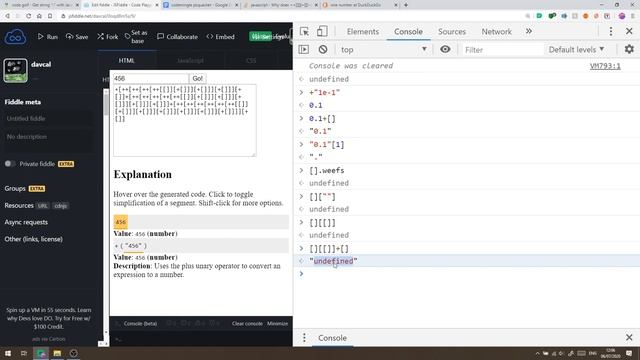Open Async requests section
This screenshot has width=640, height=360.
pyautogui.click(x=26, y=222)
